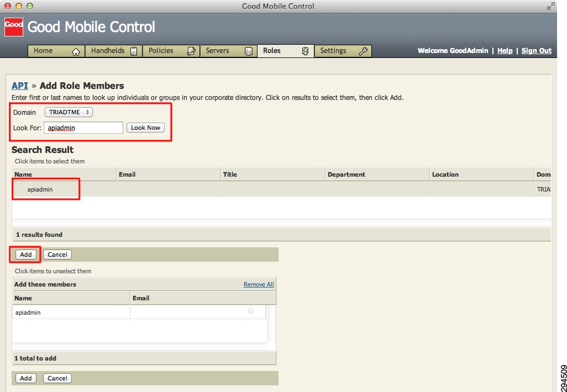Image resolution: width=567 pixels, height=392 pixels.
Task: Click the 'Click items to unselect them' hint
Action: (53, 271)
